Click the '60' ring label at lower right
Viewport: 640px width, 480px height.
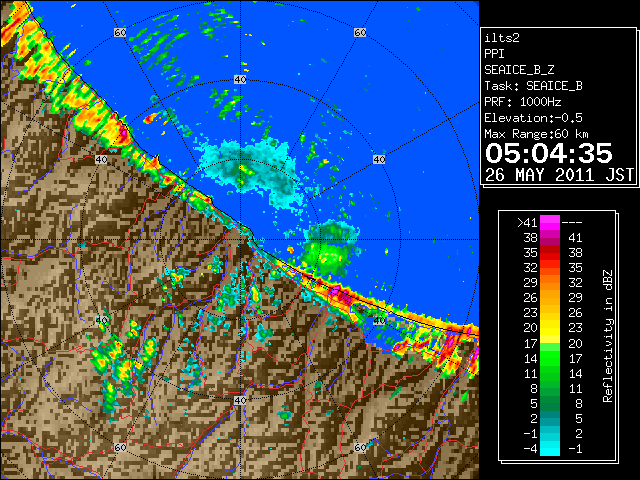point(360,447)
